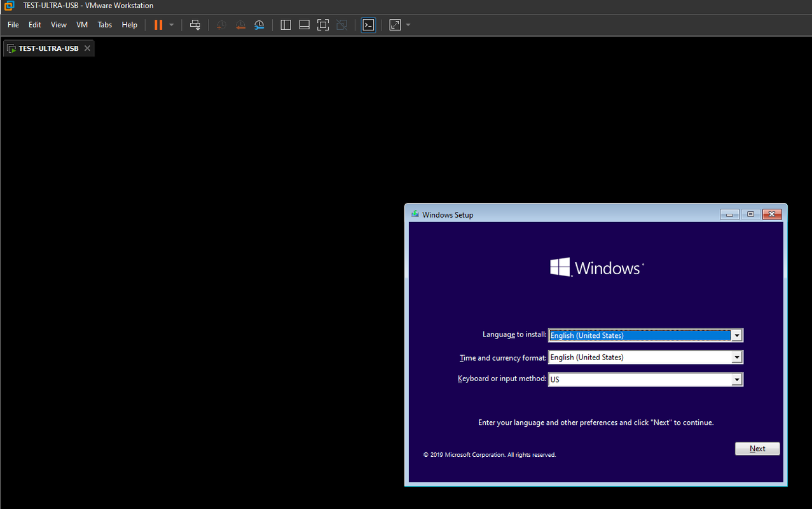Pause the virtual machine with orange pause icon
812x509 pixels.
[158, 25]
